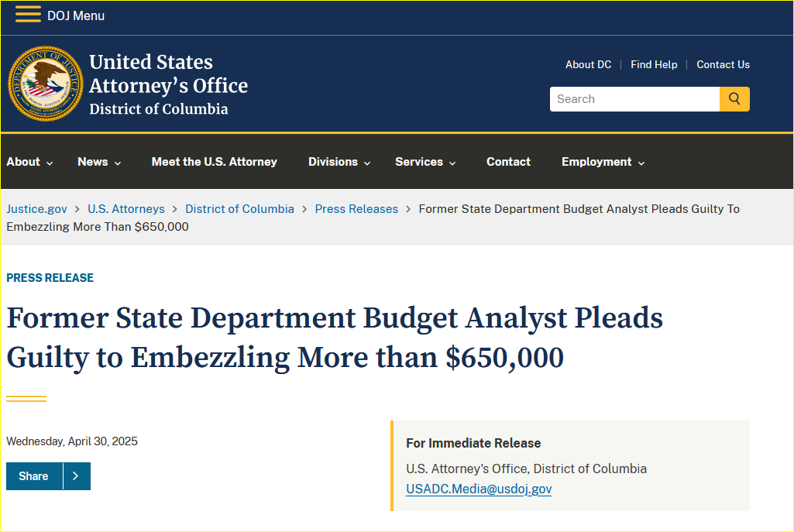Expand the Services dropdown menu

tap(425, 162)
